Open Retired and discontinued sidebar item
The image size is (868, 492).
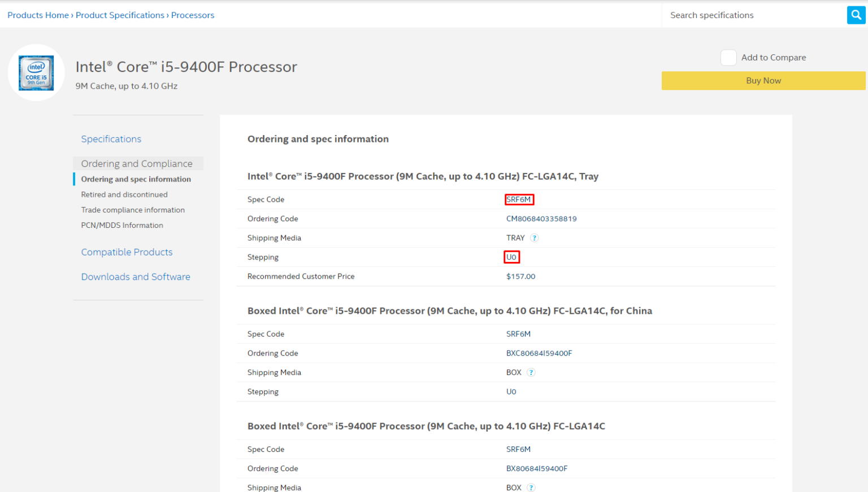[124, 195]
